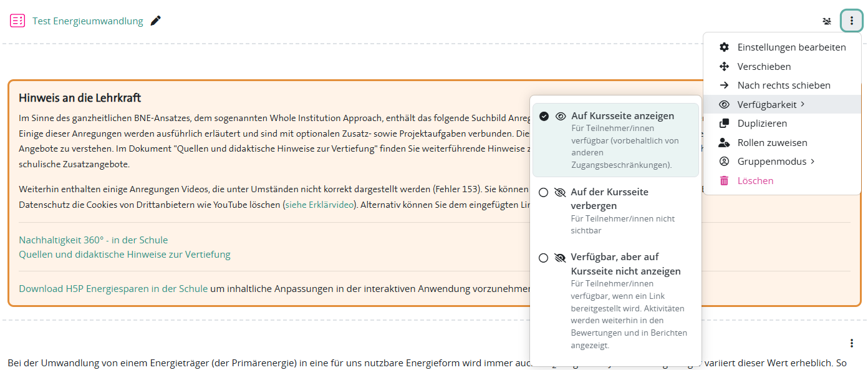
Task: Click the move arrows icon next to Verschieben
Action: [x=724, y=67]
